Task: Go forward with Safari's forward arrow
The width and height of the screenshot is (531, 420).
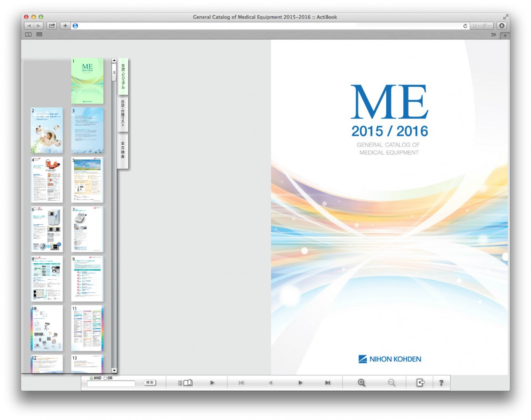Action: click(39, 26)
